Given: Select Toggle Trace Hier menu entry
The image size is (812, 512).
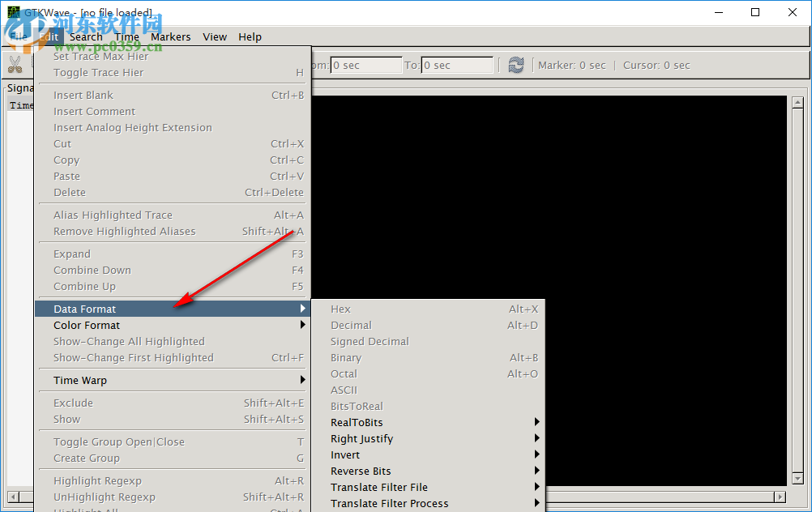Looking at the screenshot, I should 173,72.
